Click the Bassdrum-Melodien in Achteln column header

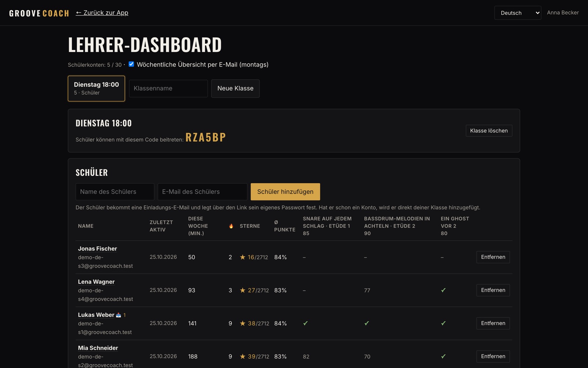[397, 226]
